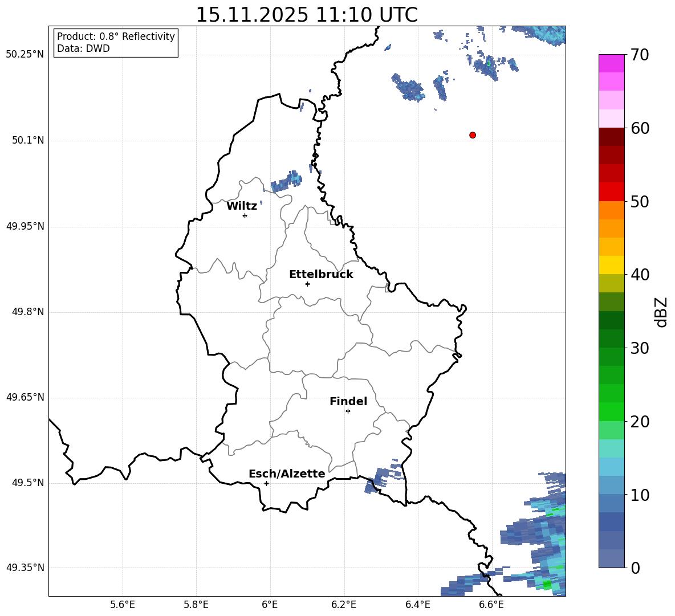Click the Esch/Alzette city label
675x616 pixels.
click(x=287, y=474)
